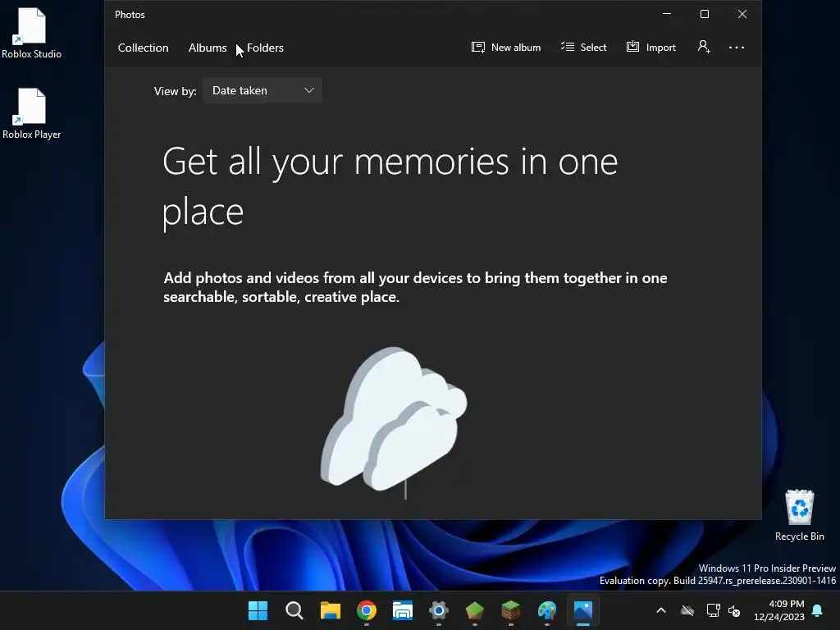Click the Photos app taskbar icon
The width and height of the screenshot is (840, 630).
[x=583, y=610]
